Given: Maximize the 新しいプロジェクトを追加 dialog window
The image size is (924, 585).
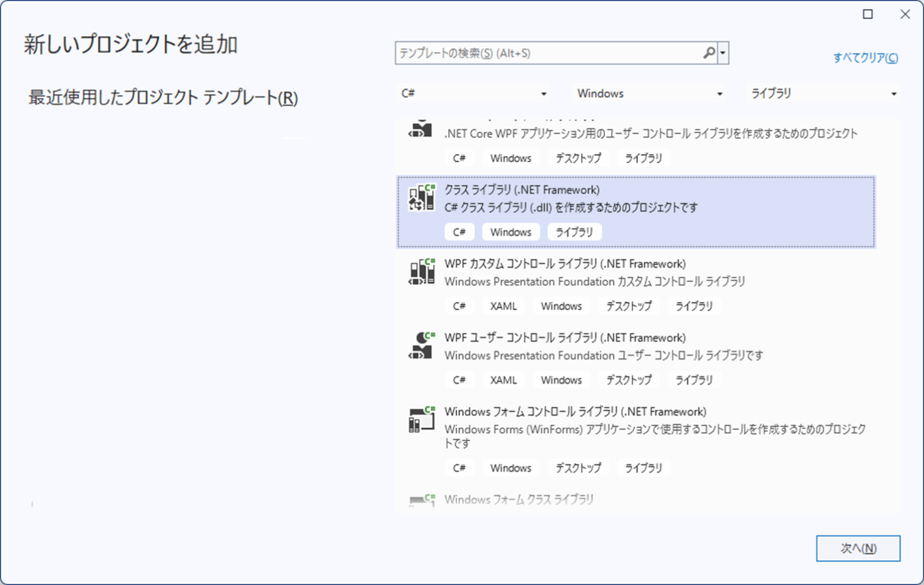Looking at the screenshot, I should 868,14.
